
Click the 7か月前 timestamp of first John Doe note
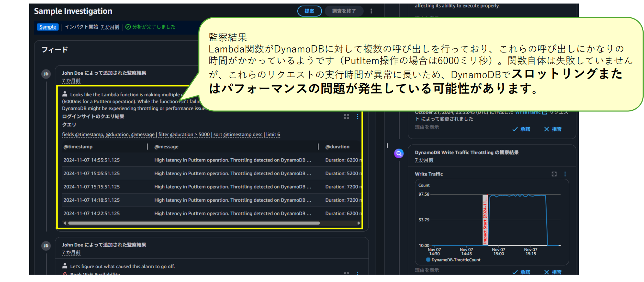click(x=71, y=81)
